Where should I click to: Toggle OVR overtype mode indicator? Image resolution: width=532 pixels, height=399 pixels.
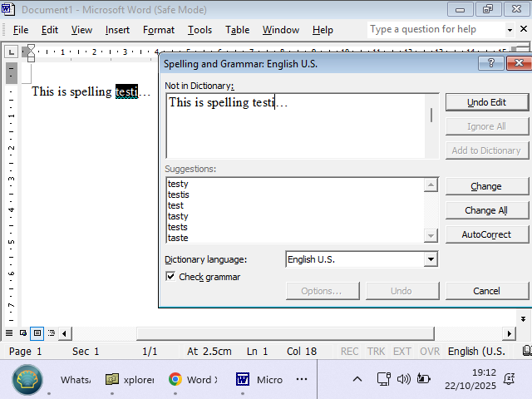pos(430,351)
